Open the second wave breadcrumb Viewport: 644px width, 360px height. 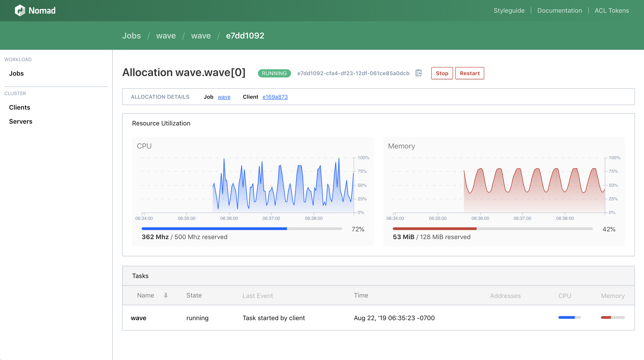coord(201,36)
